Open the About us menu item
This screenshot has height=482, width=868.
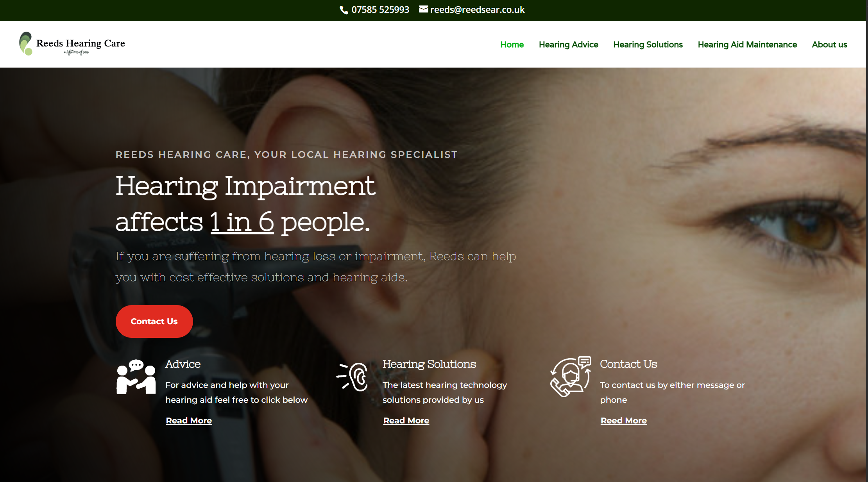click(x=829, y=45)
